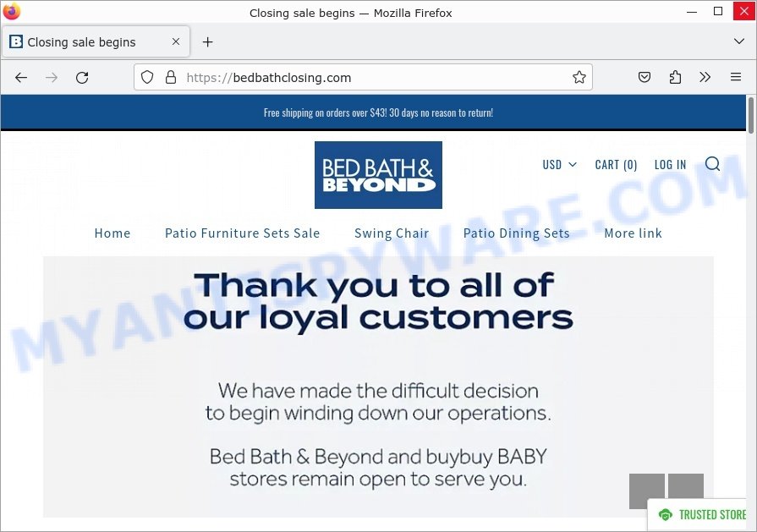Viewport: 757px width, 532px height.
Task: Open the Patio Dining Sets menu item
Action: point(516,233)
